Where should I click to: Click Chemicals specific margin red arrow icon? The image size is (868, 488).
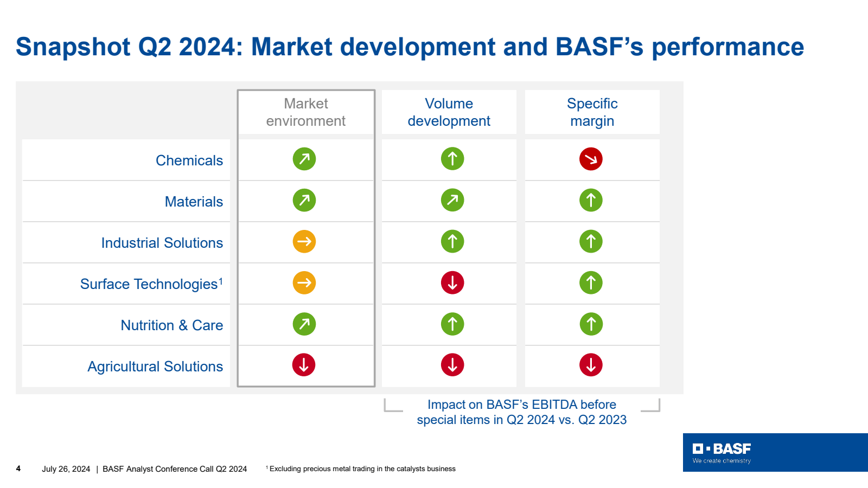pyautogui.click(x=591, y=159)
